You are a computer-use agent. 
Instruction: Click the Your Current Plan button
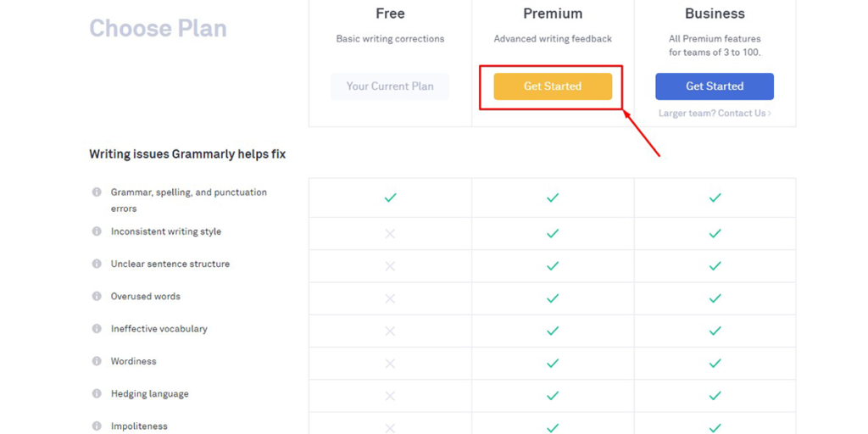point(390,86)
